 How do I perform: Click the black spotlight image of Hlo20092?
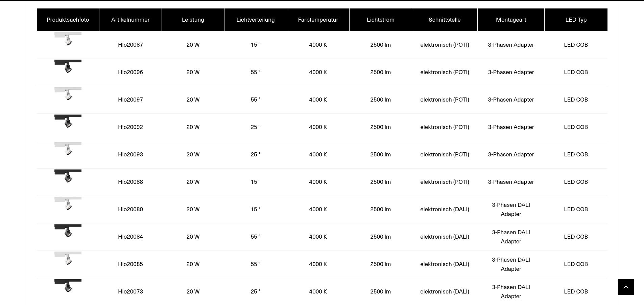pyautogui.click(x=68, y=121)
